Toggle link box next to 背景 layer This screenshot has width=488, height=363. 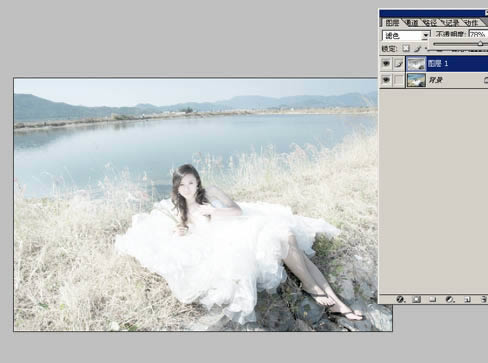click(399, 80)
